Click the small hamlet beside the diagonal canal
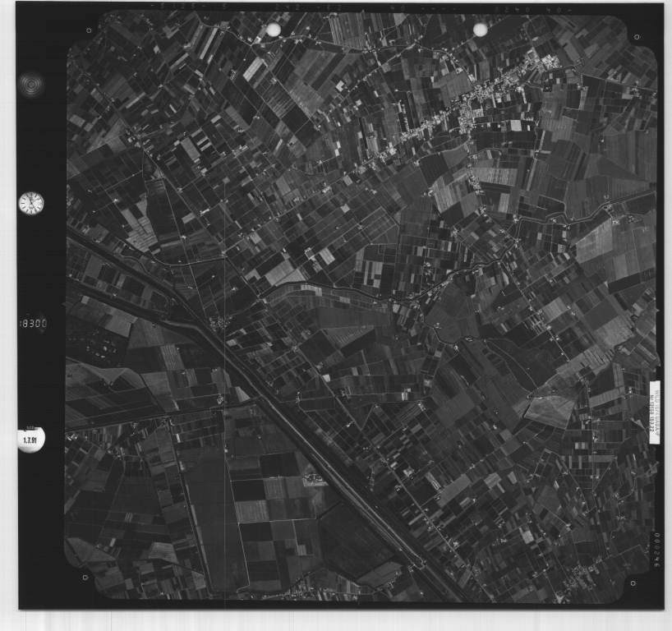Image resolution: width=672 pixels, height=631 pixels. (x=219, y=323)
